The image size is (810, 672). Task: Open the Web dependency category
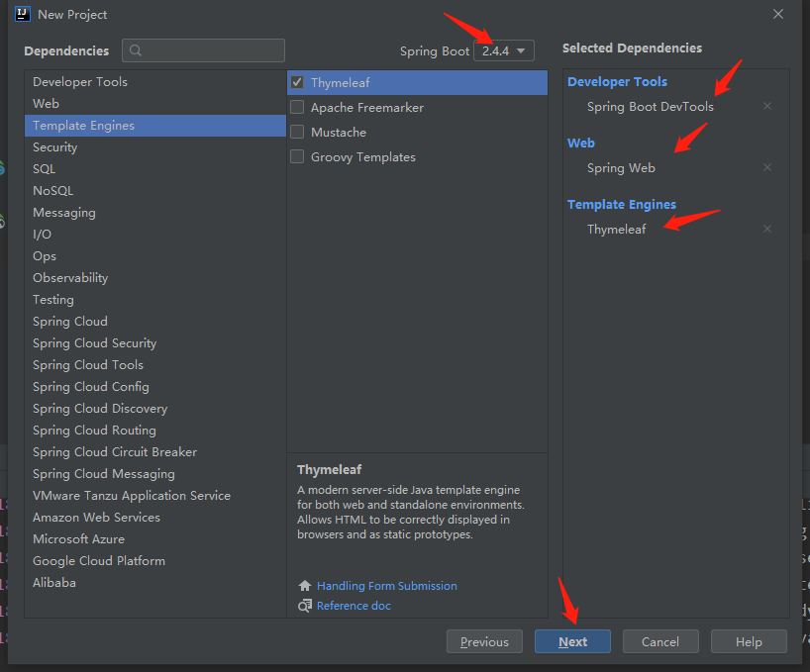click(155, 103)
